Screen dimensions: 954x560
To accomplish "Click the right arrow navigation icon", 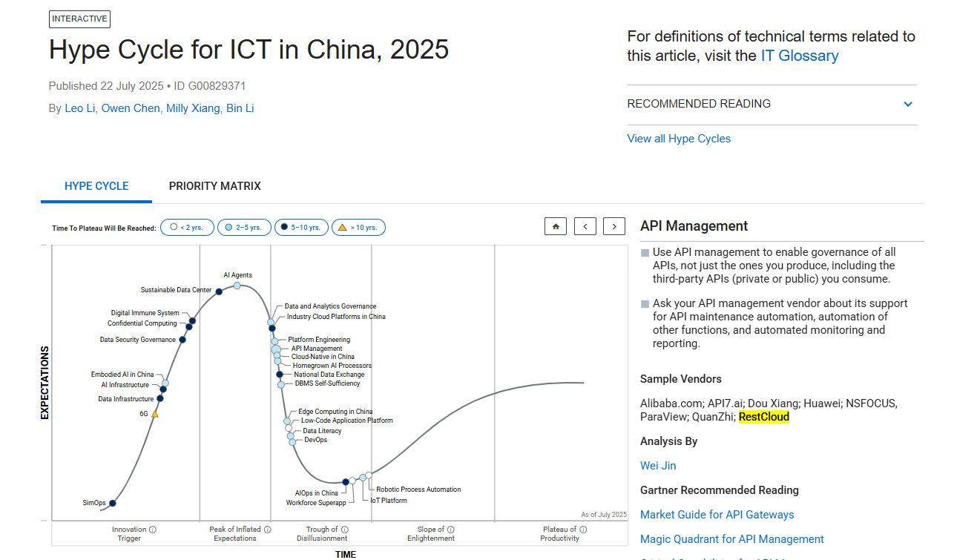I will point(613,225).
